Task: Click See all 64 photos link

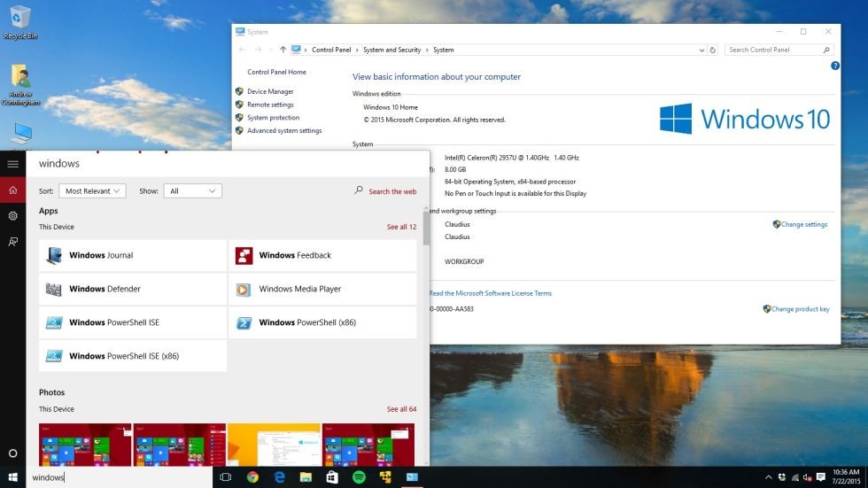Action: 401,409
